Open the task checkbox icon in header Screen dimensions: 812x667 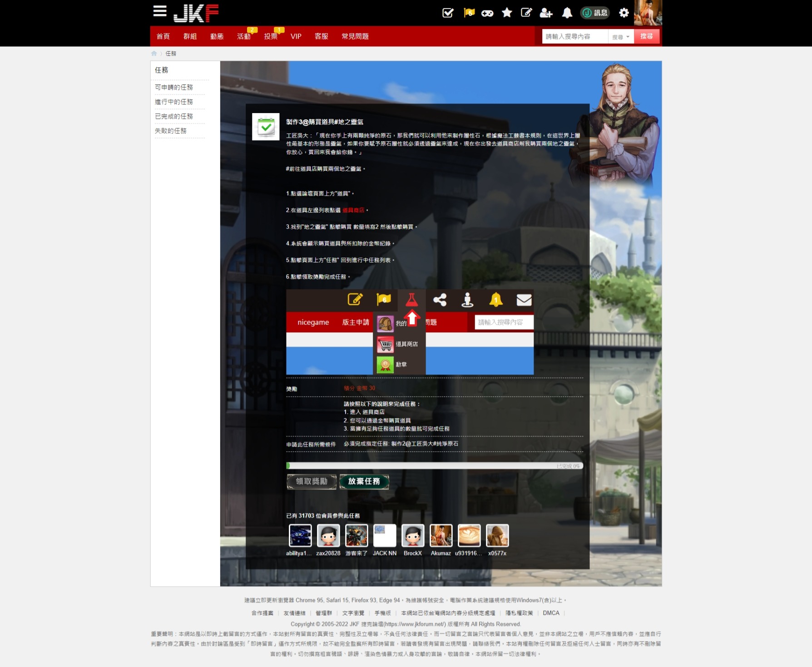pyautogui.click(x=448, y=13)
